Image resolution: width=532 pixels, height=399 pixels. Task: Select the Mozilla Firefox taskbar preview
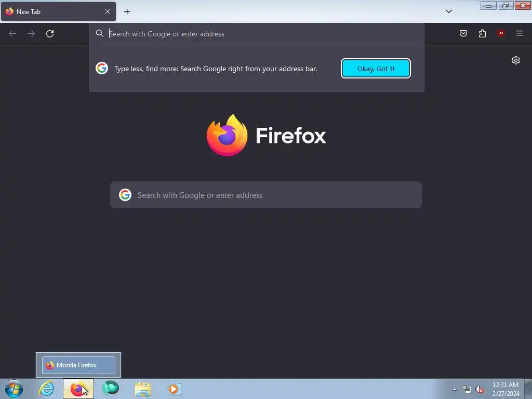(78, 365)
